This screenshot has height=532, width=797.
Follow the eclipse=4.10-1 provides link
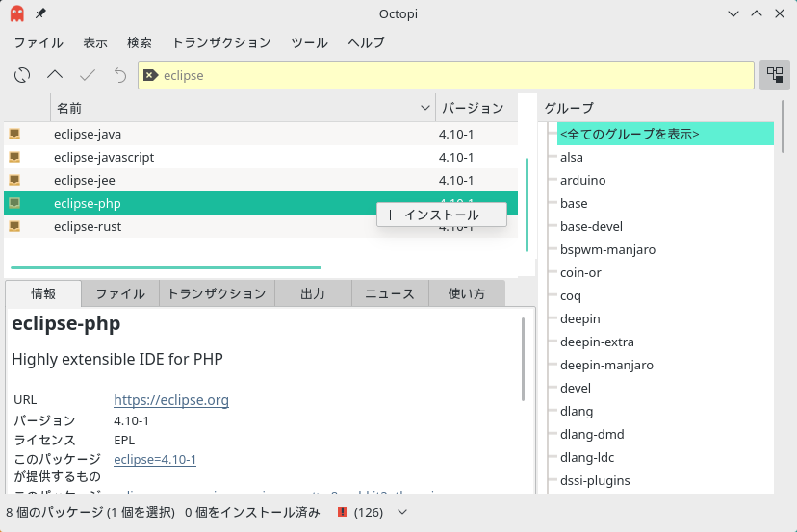(155, 459)
